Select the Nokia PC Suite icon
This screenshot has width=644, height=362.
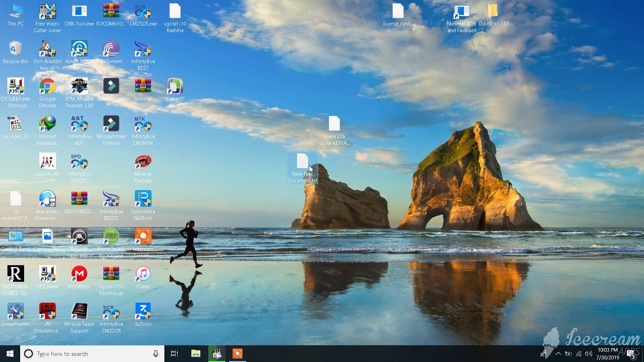coord(175,93)
